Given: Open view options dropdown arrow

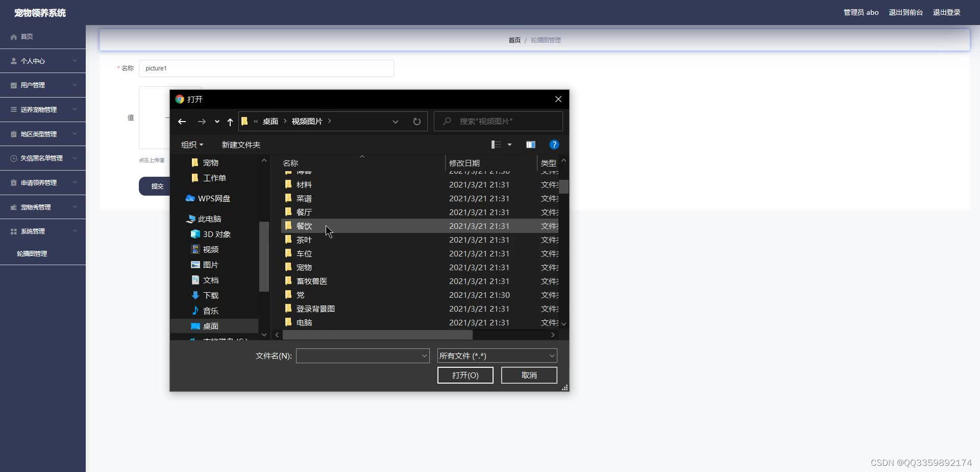Looking at the screenshot, I should [509, 145].
